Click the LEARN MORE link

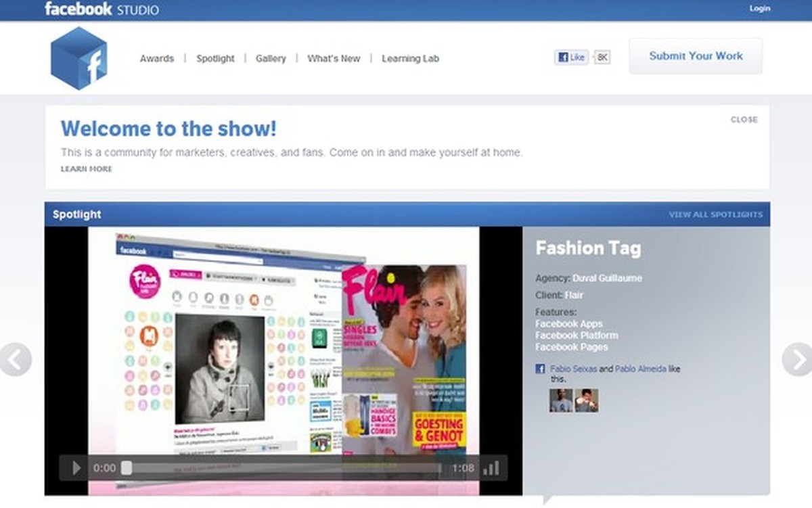tap(87, 169)
